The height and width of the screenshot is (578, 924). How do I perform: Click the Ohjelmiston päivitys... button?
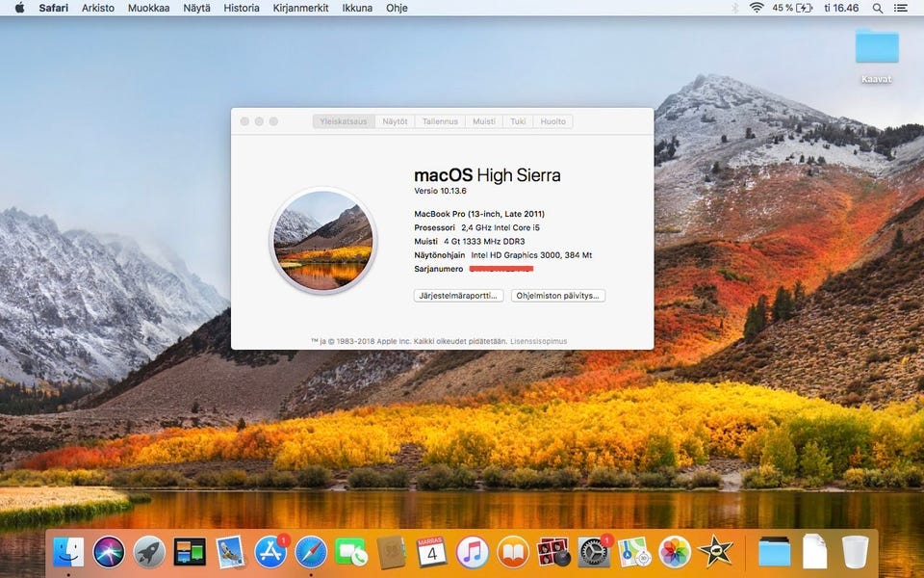(x=558, y=296)
